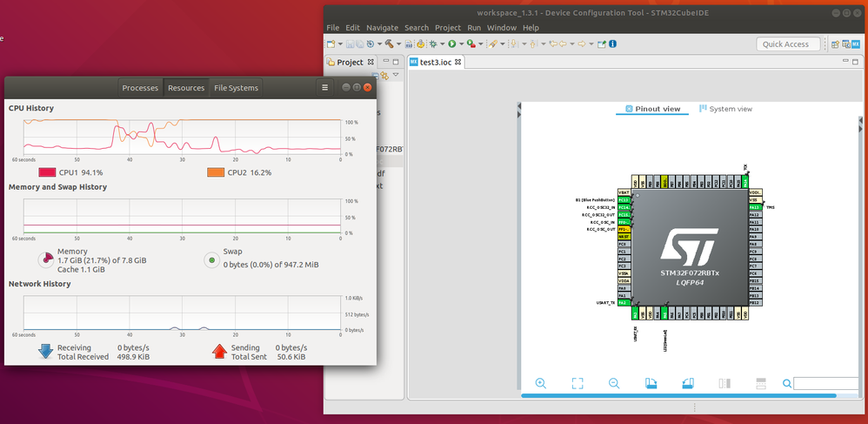
Task: Click the build target gear-circle icon
Action: [x=371, y=44]
